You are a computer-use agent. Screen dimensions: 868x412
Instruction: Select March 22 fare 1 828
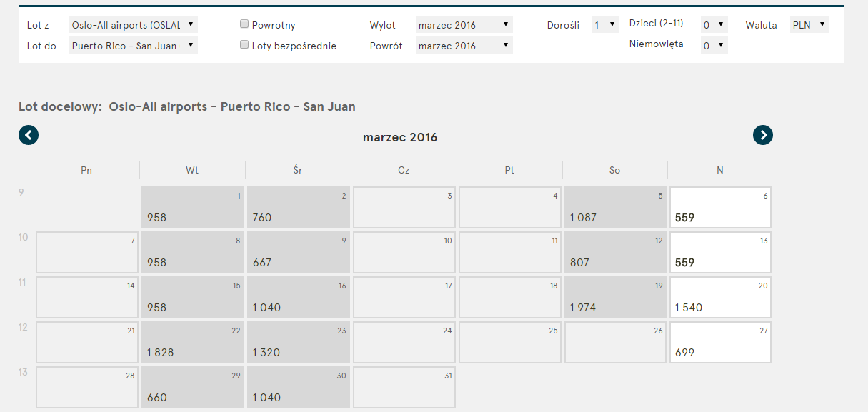193,343
